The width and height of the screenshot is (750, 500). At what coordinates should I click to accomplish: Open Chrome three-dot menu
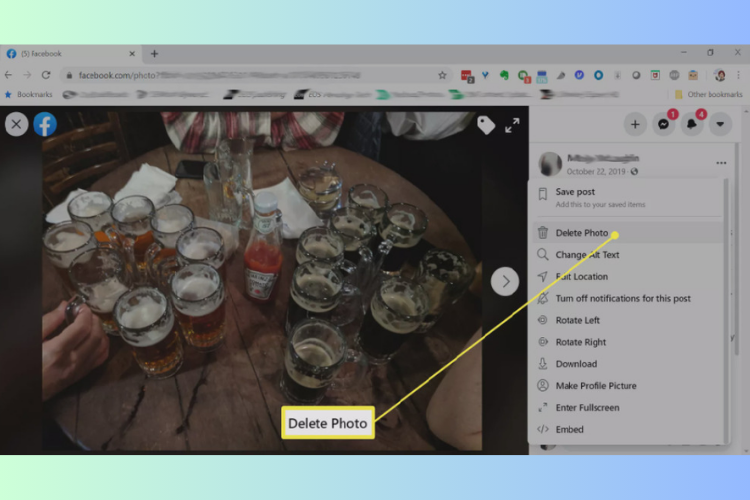tap(739, 75)
